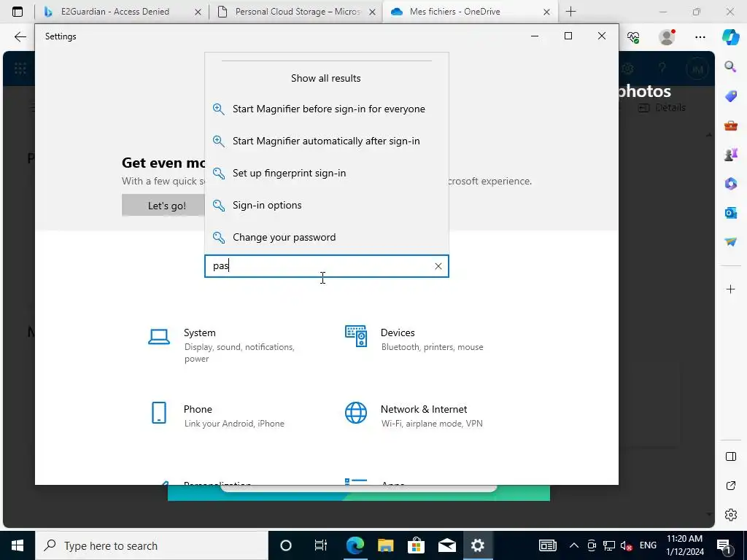Toggle Edge sidebar split view icon
Image resolution: width=747 pixels, height=560 pixels.
click(x=730, y=456)
